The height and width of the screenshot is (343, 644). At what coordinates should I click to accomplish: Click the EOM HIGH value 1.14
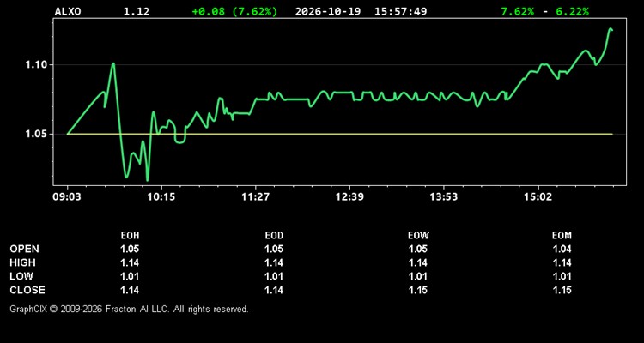point(562,262)
